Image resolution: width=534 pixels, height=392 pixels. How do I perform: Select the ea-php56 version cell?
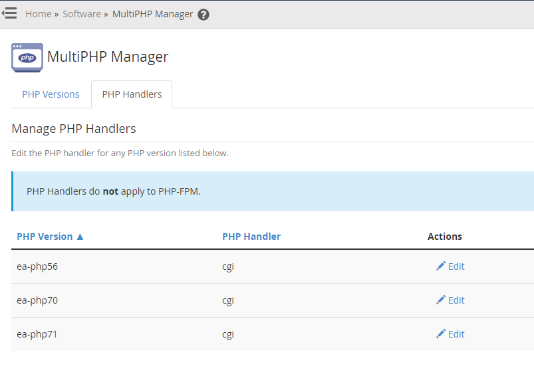(37, 266)
